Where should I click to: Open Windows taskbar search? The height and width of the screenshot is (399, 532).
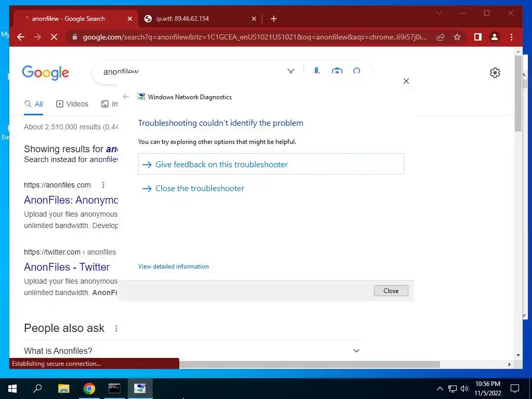37,389
